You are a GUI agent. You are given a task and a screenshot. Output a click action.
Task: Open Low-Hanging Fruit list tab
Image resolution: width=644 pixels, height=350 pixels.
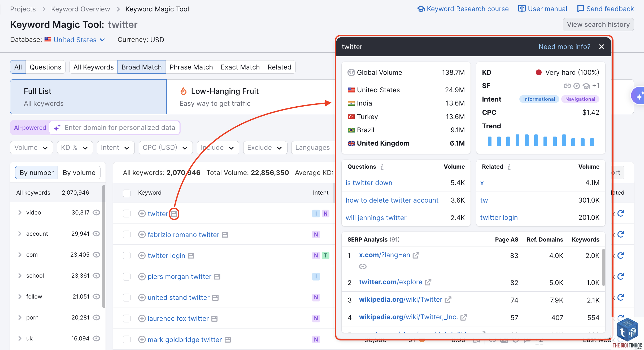[244, 97]
